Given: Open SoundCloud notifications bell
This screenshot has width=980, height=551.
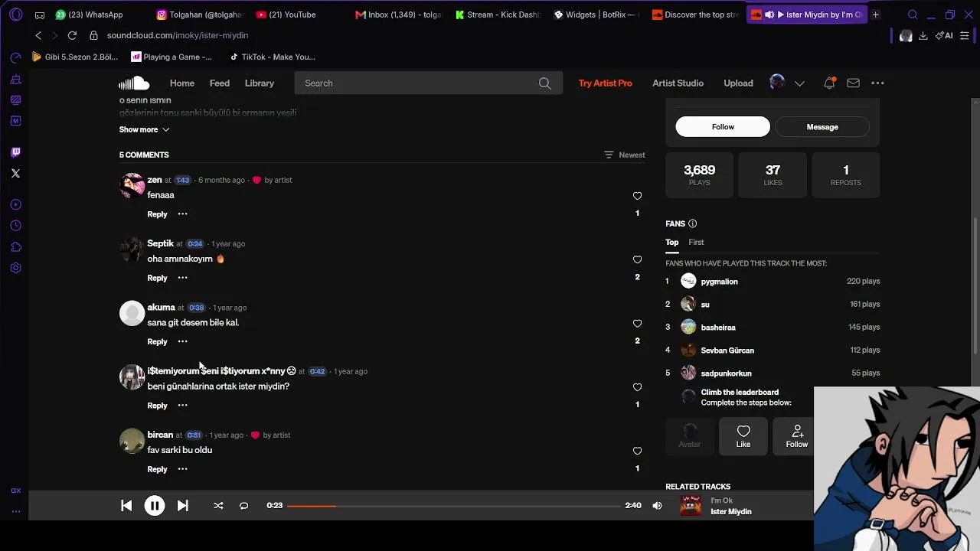Looking at the screenshot, I should click(x=829, y=83).
